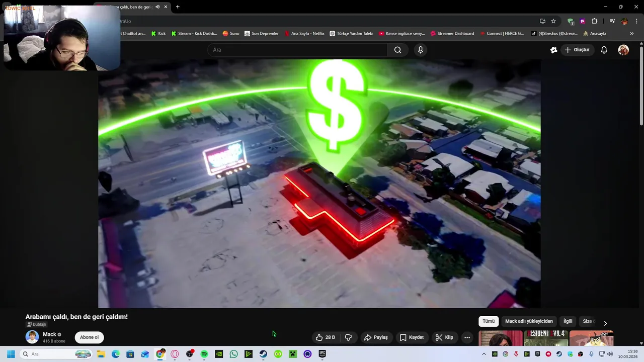644x362 pixels.
Task: Click the green shield extension icon
Action: pos(570,21)
